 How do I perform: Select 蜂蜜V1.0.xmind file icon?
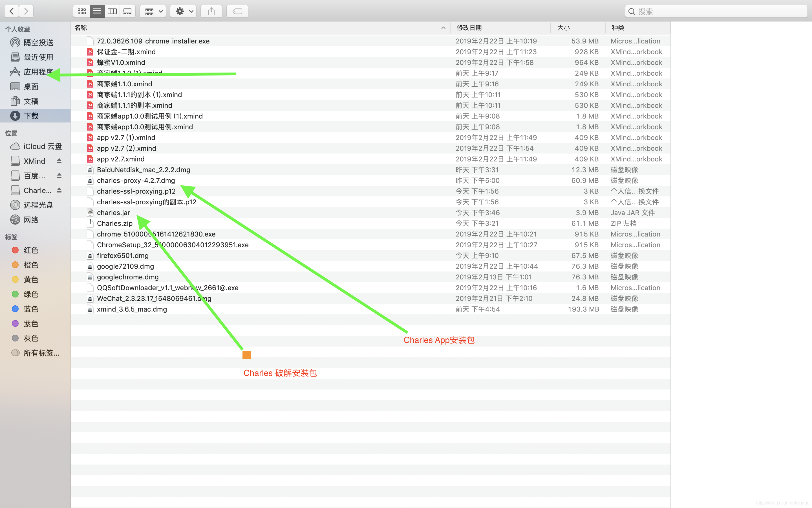pos(90,62)
